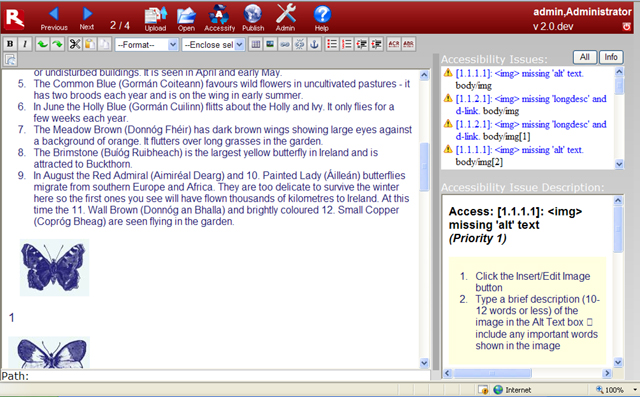Viewport: 640px width, 397px height.
Task: Open the --Format-- dropdown
Action: [x=147, y=44]
